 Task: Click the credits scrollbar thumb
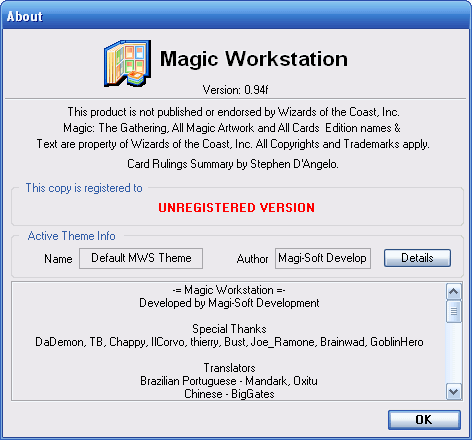[x=454, y=311]
